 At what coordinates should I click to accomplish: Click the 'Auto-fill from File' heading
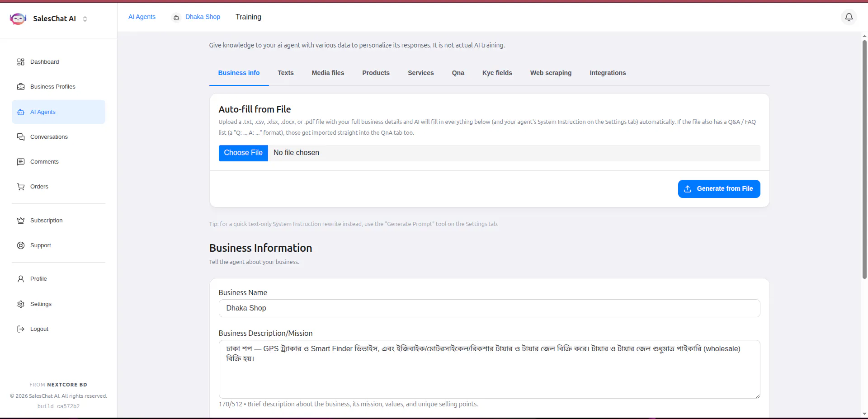(x=255, y=109)
